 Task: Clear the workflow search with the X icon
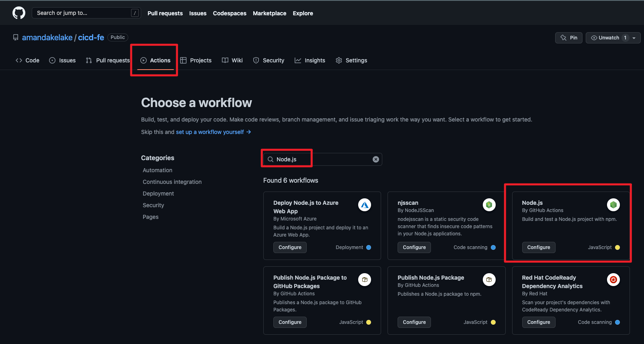point(376,159)
